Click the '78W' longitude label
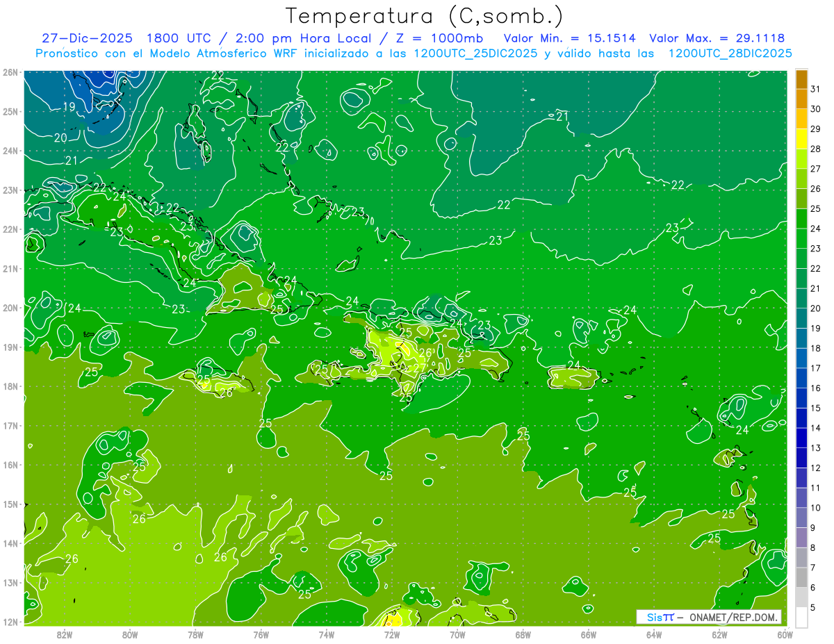The width and height of the screenshot is (834, 644). point(195,634)
